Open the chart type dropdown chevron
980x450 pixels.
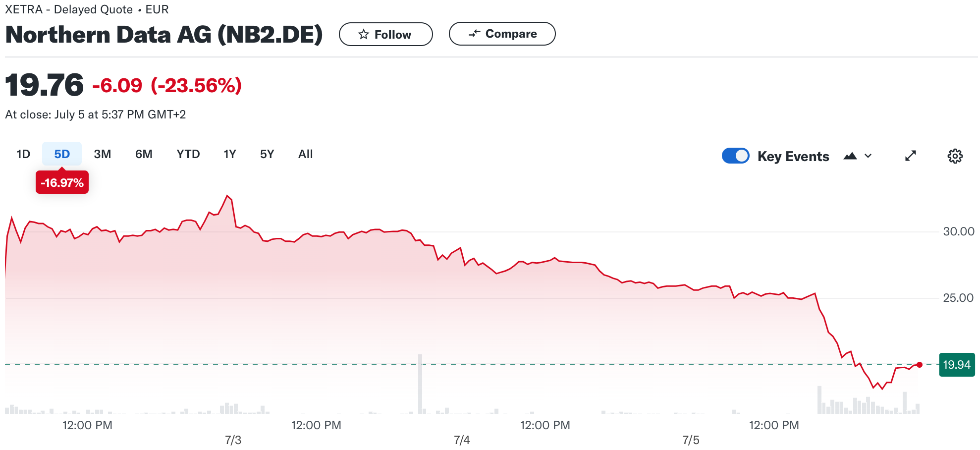867,157
